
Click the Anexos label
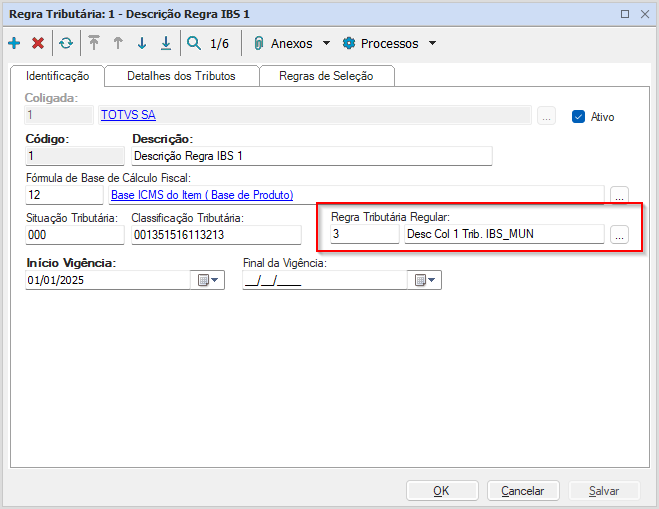coord(292,44)
